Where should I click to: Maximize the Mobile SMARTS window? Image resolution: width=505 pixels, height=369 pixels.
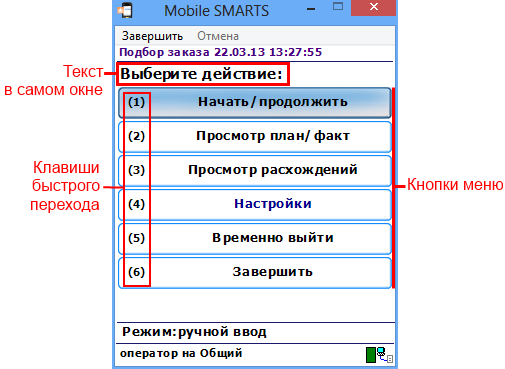(338, 7)
